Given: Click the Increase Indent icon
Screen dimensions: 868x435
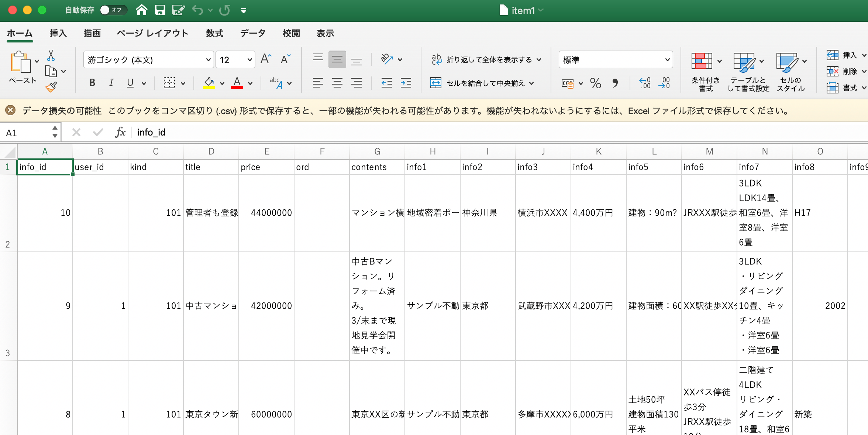Looking at the screenshot, I should 406,83.
